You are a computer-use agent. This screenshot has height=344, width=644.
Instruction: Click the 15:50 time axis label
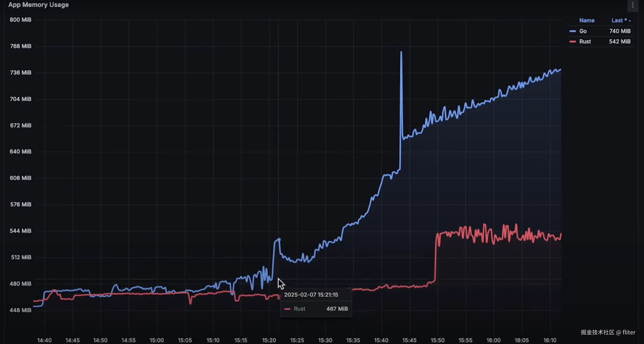437,340
